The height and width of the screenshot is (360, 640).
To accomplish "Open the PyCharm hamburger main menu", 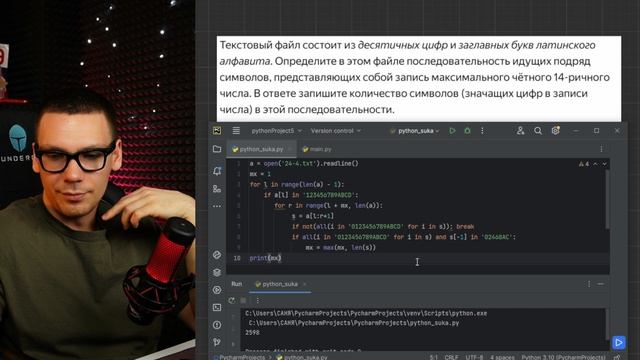I will pyautogui.click(x=236, y=131).
